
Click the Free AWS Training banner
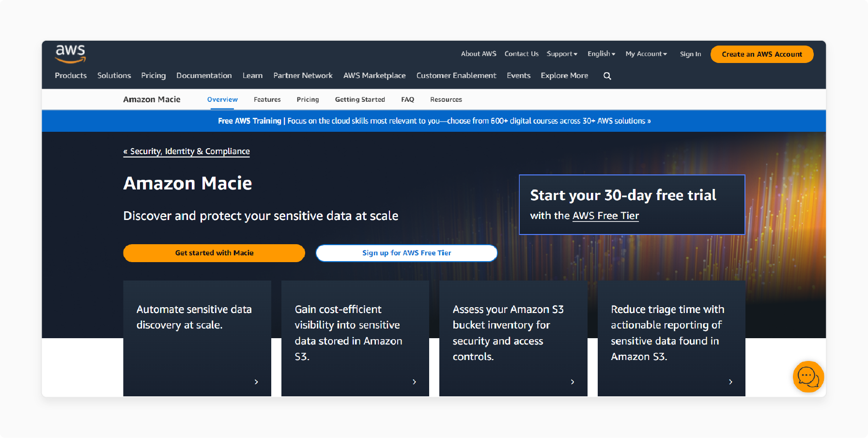click(x=434, y=121)
